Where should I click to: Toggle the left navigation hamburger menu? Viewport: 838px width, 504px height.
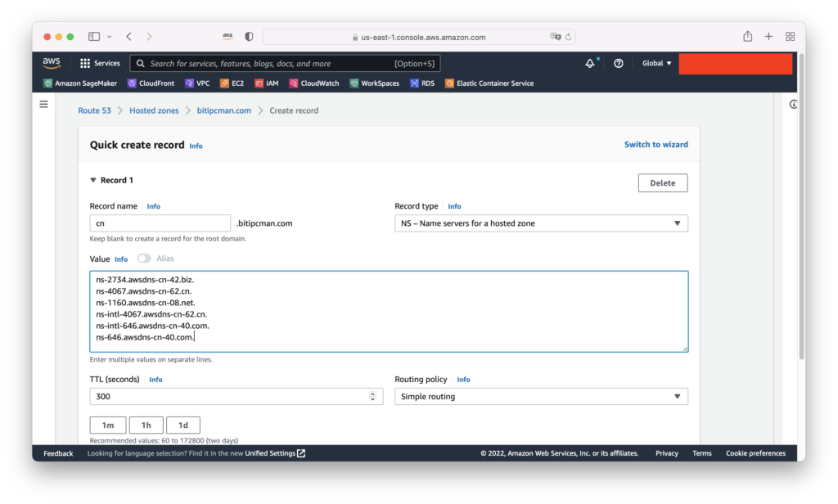click(x=44, y=105)
